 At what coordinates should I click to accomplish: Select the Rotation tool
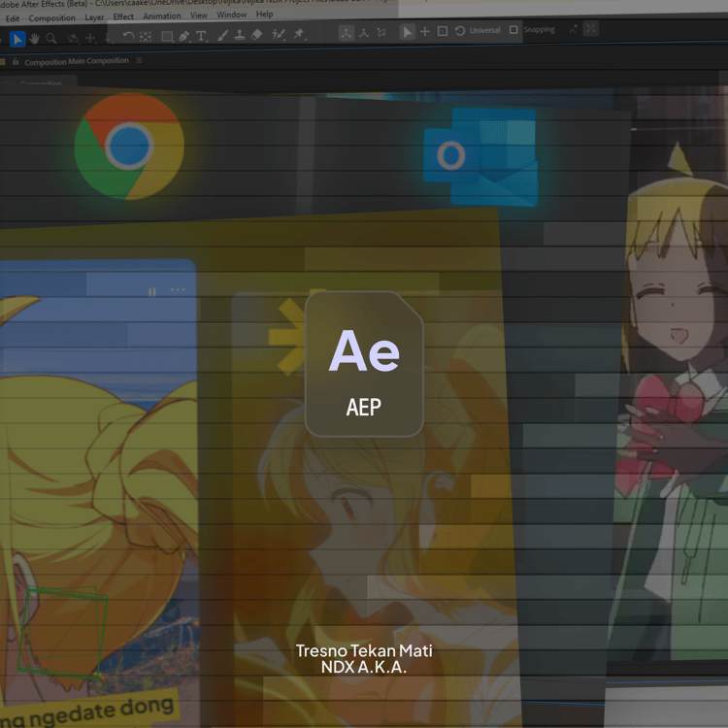(128, 37)
